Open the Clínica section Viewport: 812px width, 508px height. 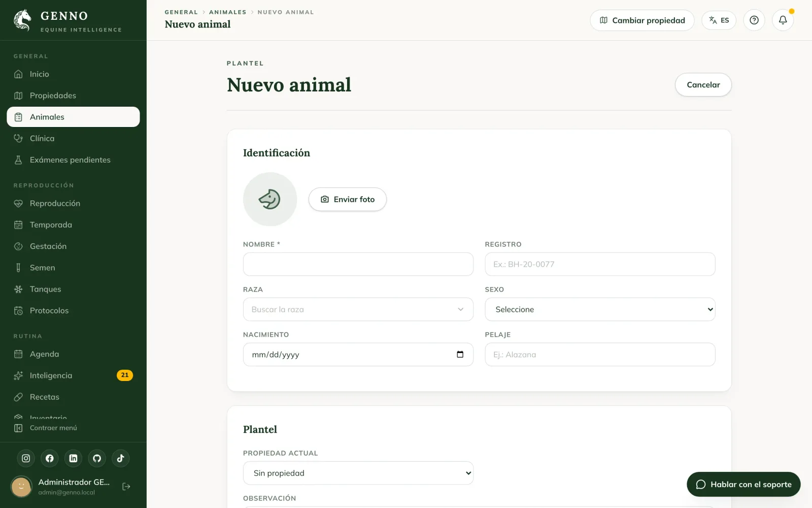(73, 138)
